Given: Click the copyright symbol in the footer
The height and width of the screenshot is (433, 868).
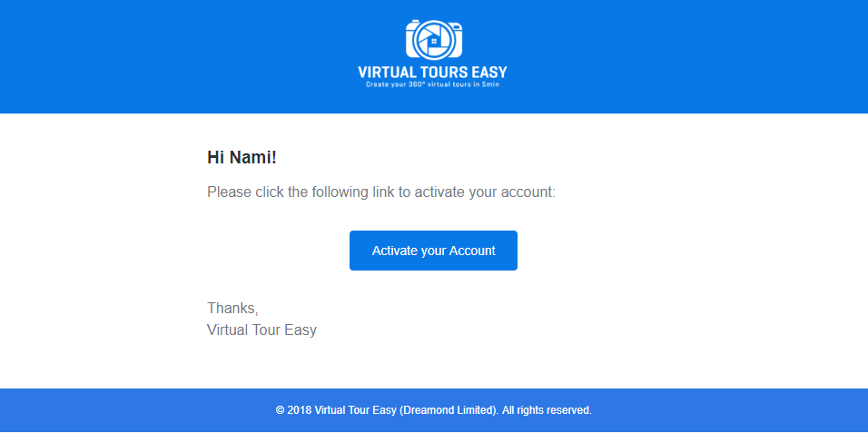Looking at the screenshot, I should (x=281, y=410).
